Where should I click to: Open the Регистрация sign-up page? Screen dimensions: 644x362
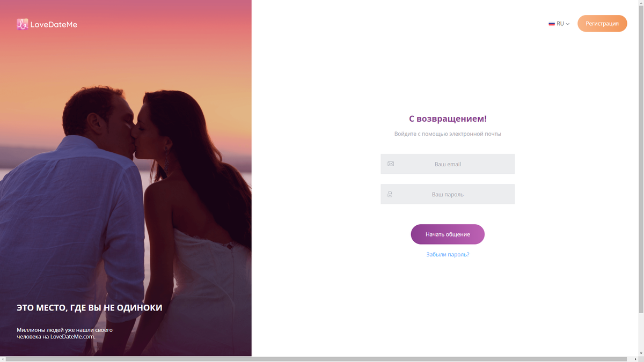pos(602,24)
